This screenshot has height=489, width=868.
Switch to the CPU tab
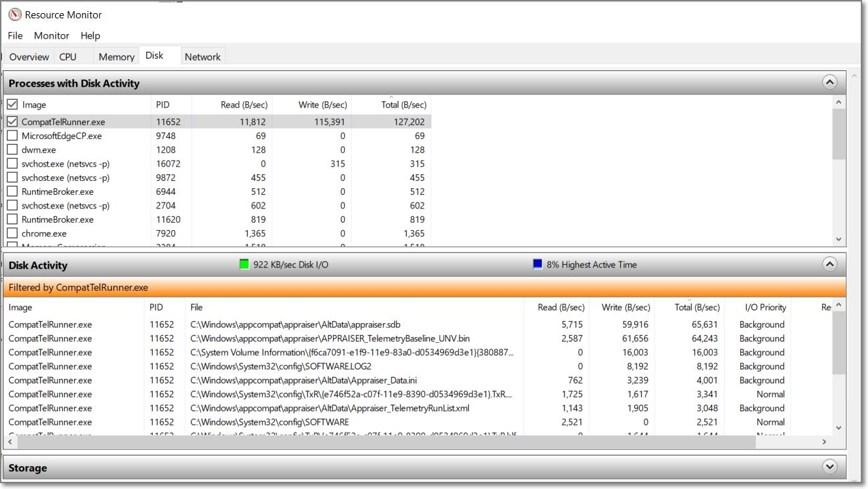[x=68, y=57]
